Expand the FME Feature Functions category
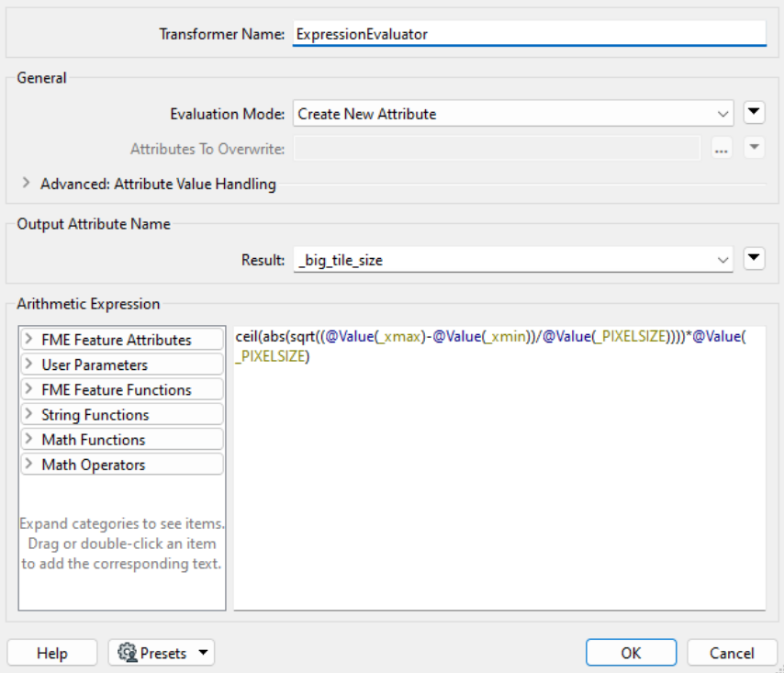 pos(27,389)
